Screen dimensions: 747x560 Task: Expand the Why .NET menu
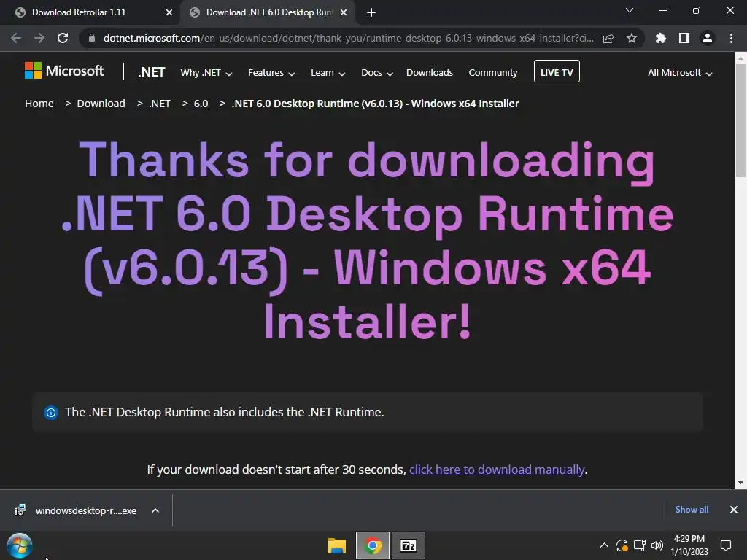(206, 73)
